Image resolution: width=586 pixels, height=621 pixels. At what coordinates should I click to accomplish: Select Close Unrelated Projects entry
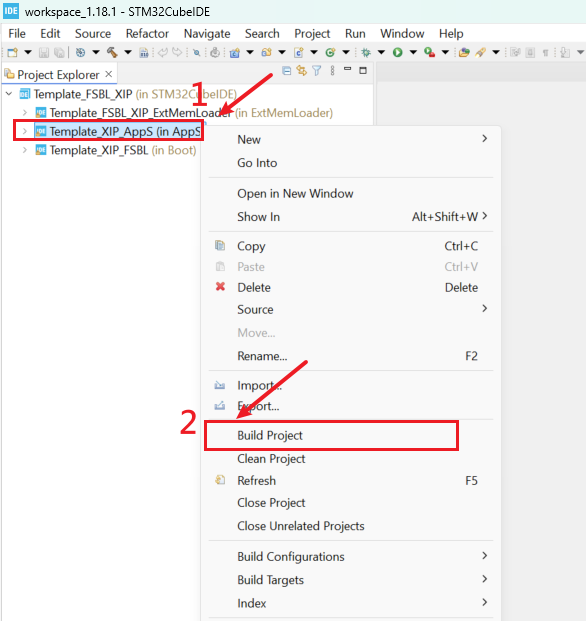(350, 526)
